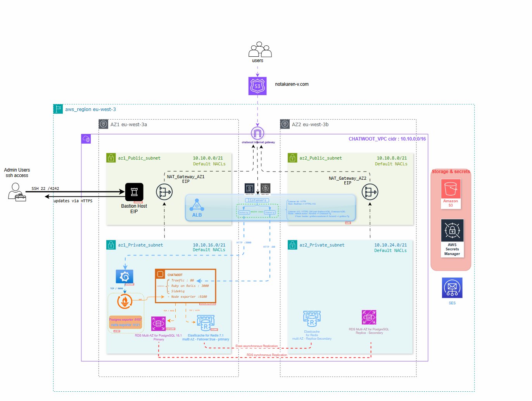Screen dimensions: 532x401
Task: Click the AZ2 eu-west-3b location icon
Action: coord(285,124)
